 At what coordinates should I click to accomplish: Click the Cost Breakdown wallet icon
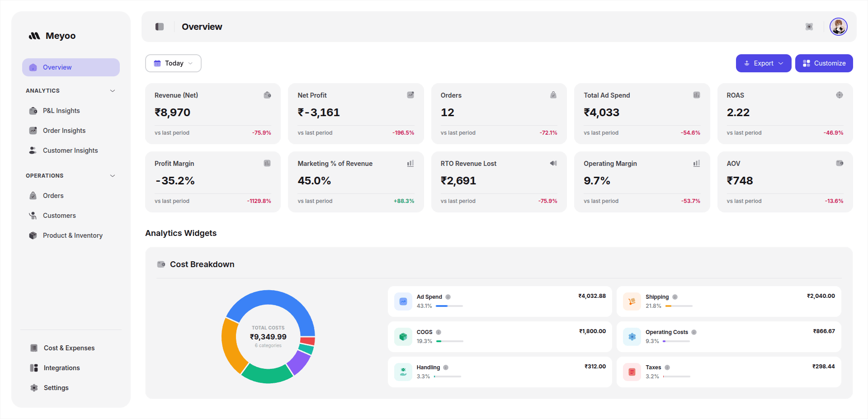pyautogui.click(x=161, y=264)
